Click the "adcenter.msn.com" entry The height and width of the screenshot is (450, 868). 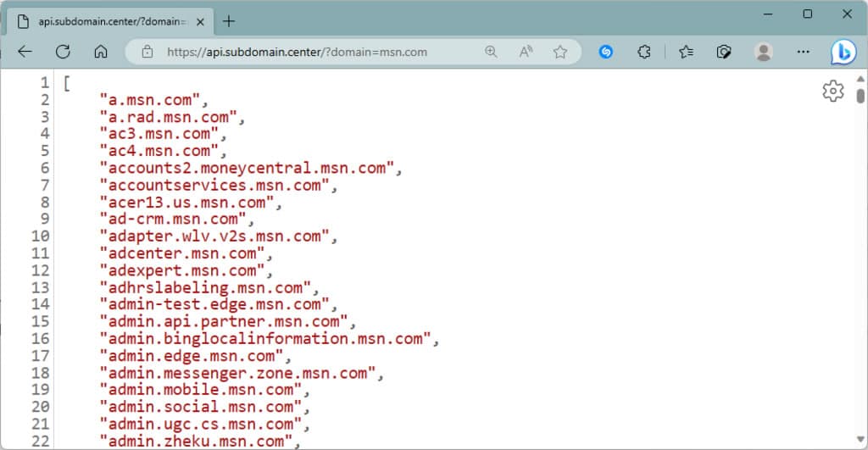[182, 253]
